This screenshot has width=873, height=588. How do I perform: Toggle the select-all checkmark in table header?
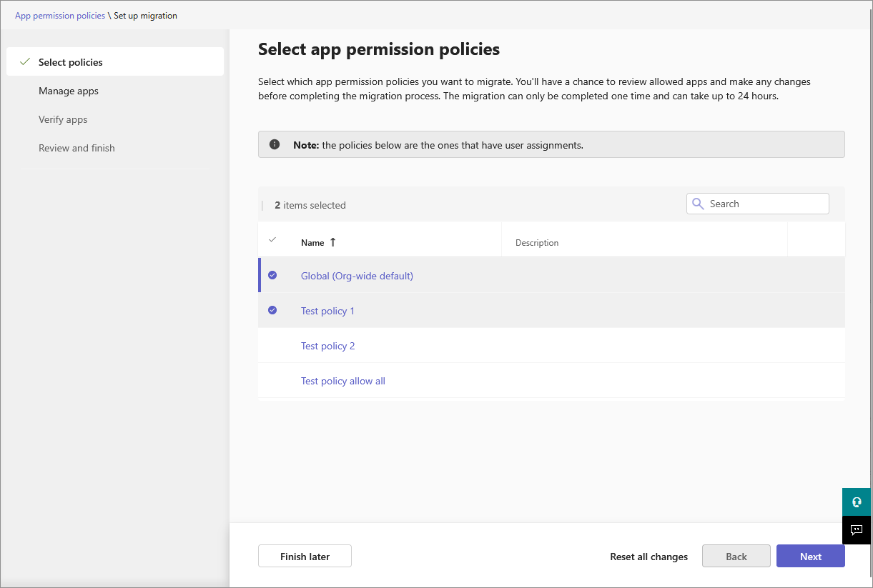pyautogui.click(x=272, y=240)
